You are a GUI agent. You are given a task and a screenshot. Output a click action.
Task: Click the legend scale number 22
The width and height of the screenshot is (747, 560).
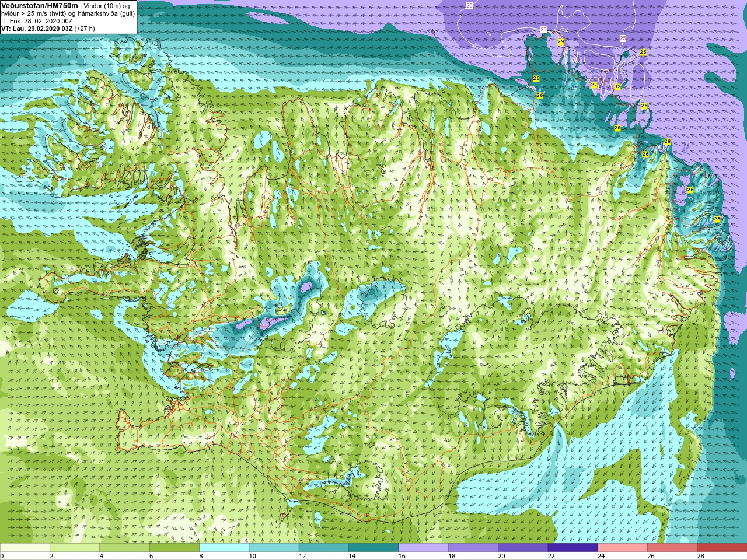[x=551, y=556]
